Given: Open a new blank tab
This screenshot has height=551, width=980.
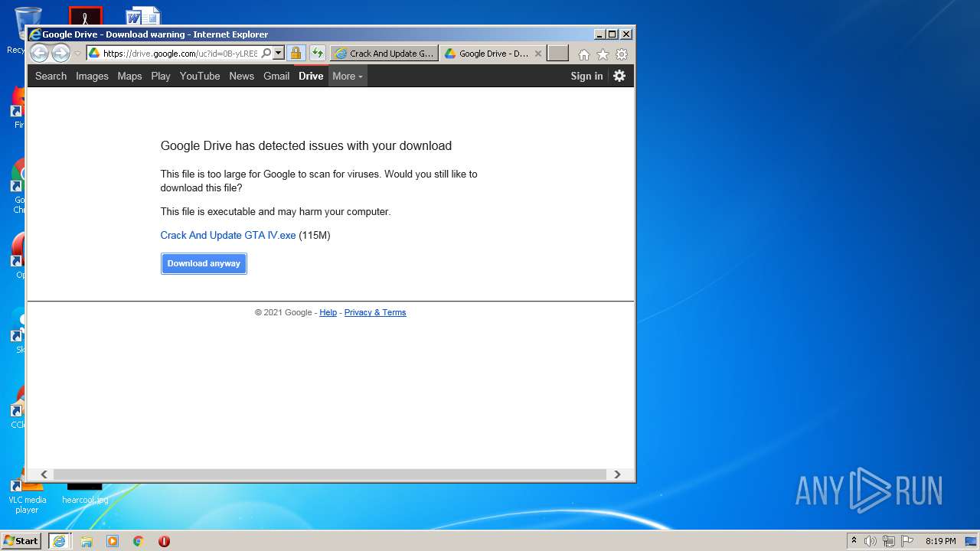Looking at the screenshot, I should (x=558, y=53).
